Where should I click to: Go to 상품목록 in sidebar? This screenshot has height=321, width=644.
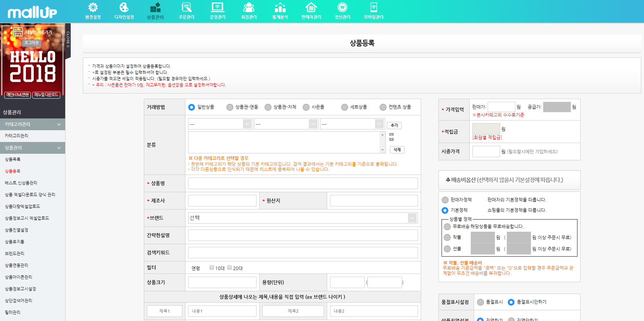13,159
